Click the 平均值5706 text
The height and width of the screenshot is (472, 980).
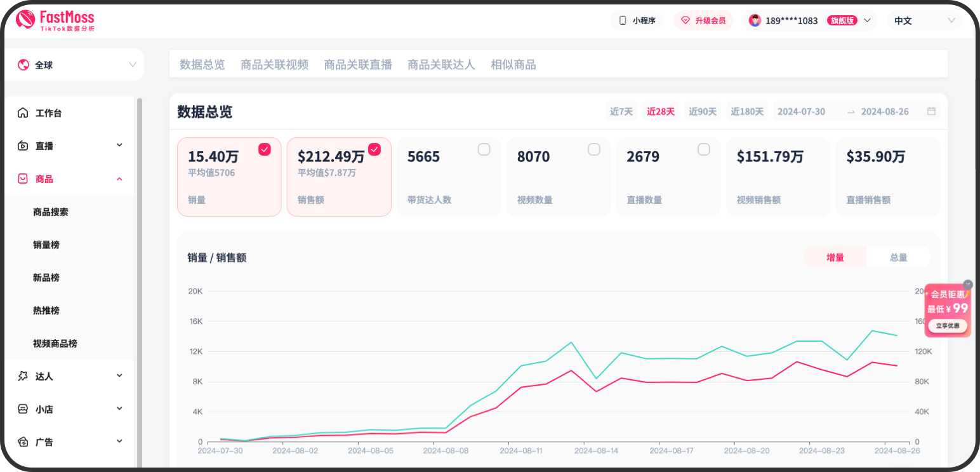(x=211, y=173)
